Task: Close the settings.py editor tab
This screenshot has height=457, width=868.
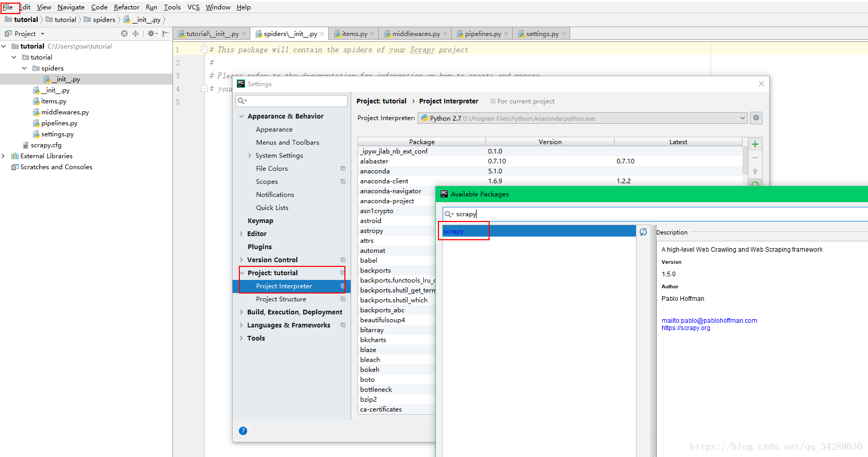Action: click(564, 34)
